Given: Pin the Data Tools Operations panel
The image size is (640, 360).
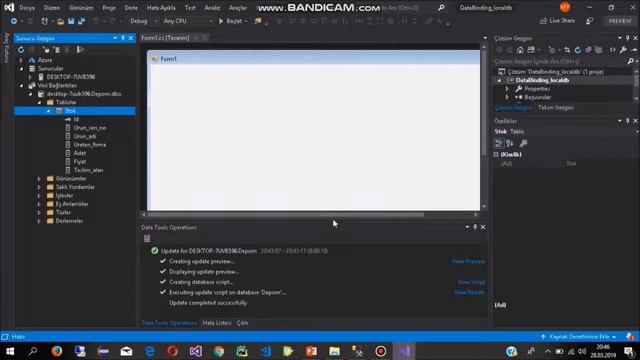Looking at the screenshot, I should pyautogui.click(x=475, y=227).
